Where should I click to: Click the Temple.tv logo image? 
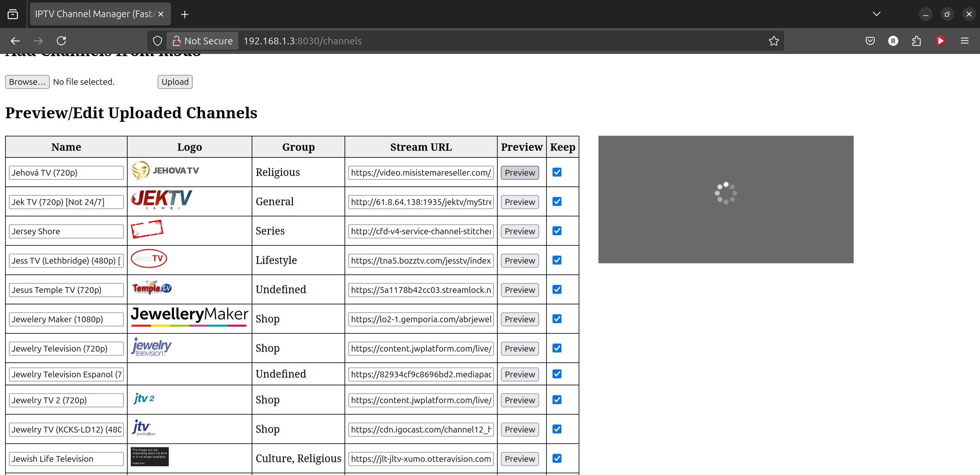[x=152, y=288]
